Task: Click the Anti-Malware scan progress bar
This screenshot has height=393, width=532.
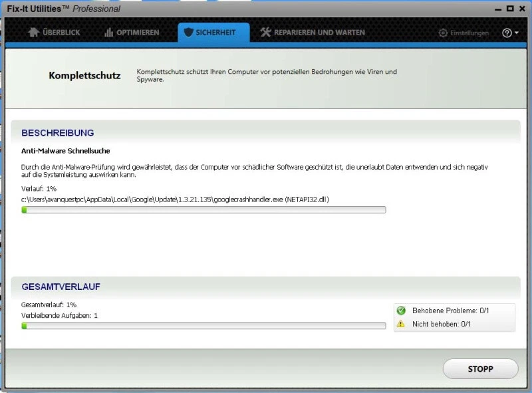Action: (x=203, y=209)
